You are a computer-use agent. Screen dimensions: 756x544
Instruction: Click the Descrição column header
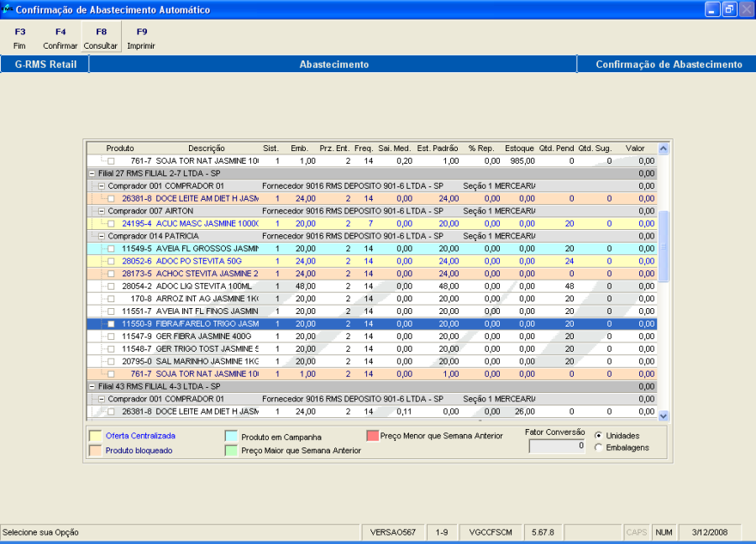(x=206, y=149)
